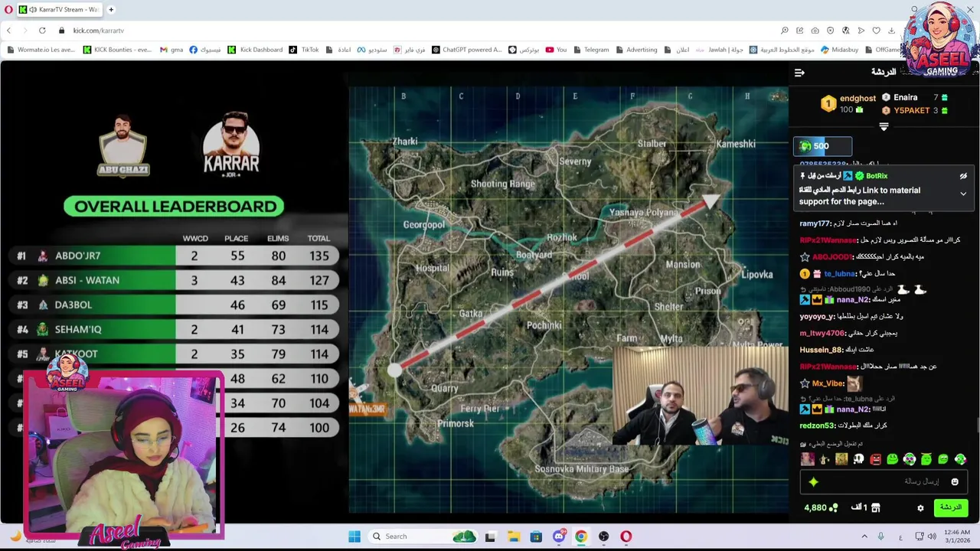980x551 pixels.
Task: Click the ABSI - WATAN leaderboard row
Action: pos(174,280)
